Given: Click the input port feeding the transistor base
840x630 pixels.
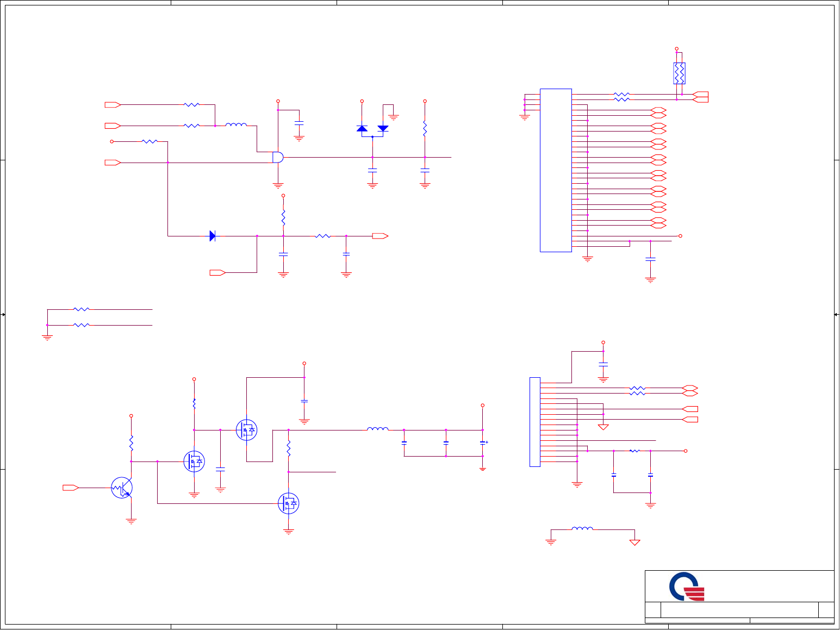Looking at the screenshot, I should pos(71,488).
